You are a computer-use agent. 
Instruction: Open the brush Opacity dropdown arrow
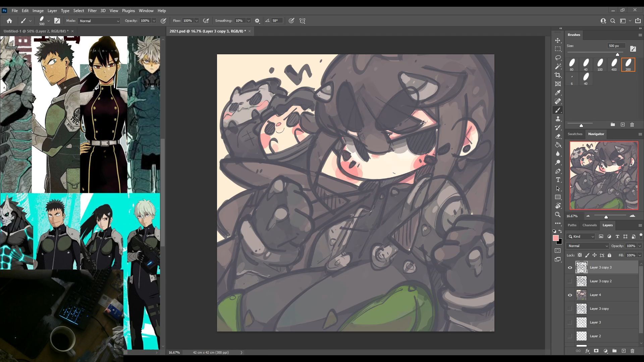154,21
